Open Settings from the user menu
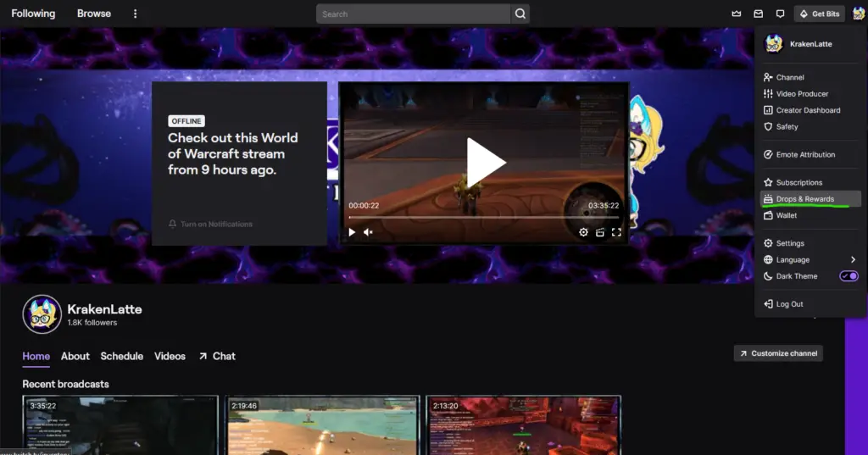This screenshot has height=455, width=868. coord(810,243)
